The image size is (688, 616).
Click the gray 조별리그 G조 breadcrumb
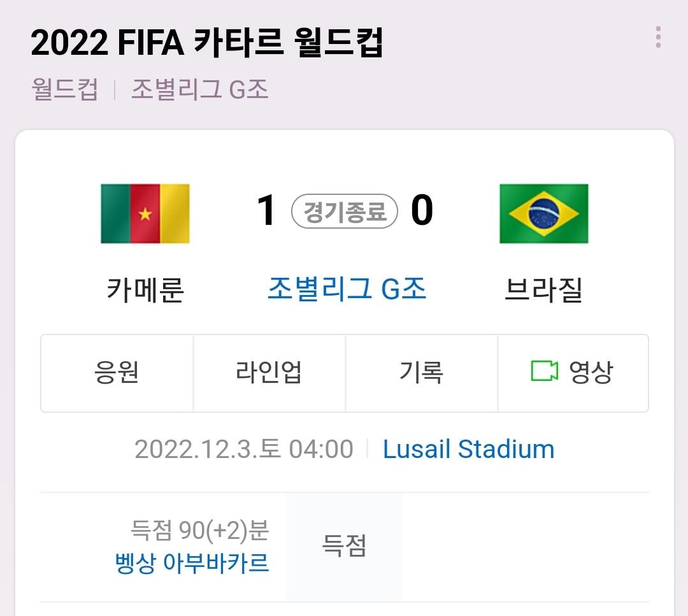tap(199, 89)
